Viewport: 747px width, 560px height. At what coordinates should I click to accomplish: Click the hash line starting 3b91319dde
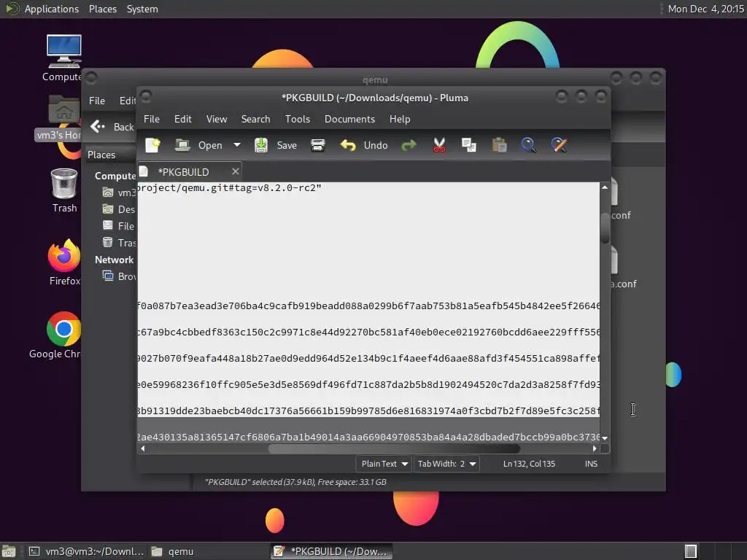[368, 411]
